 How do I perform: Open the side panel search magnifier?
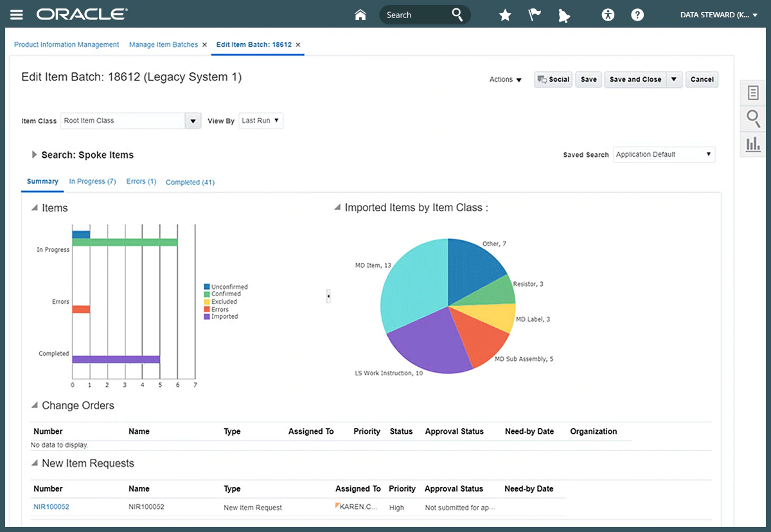pyautogui.click(x=752, y=118)
